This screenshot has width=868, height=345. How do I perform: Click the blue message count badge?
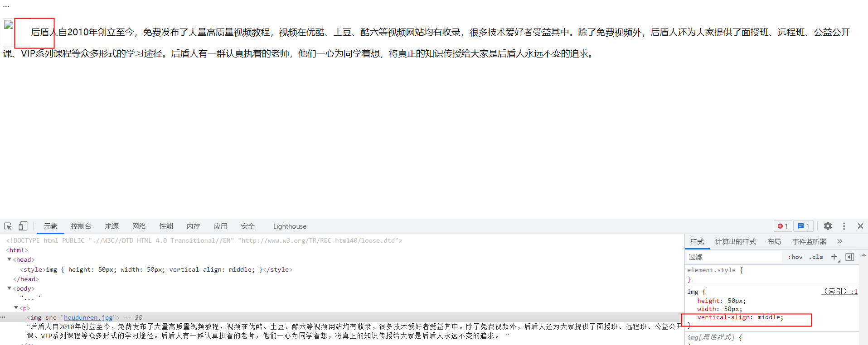tap(803, 226)
